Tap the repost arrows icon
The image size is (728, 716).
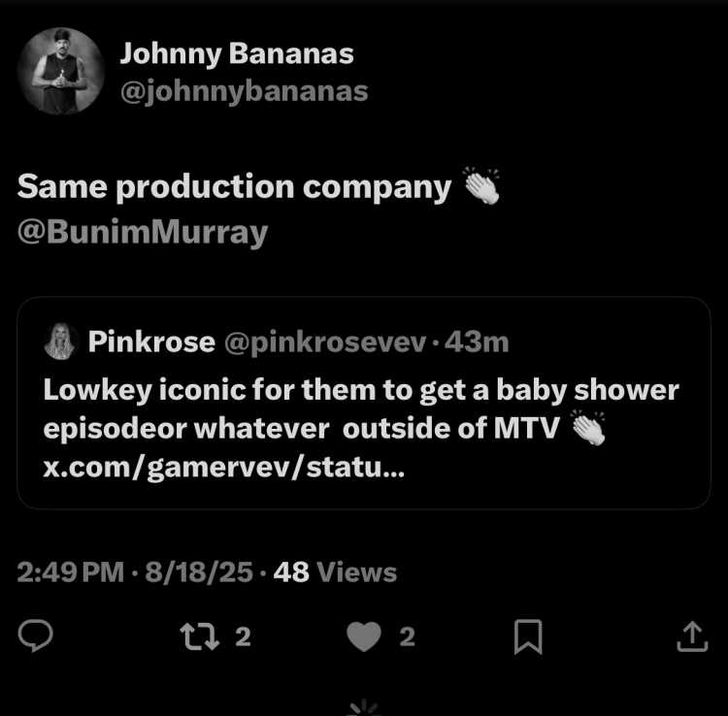pos(200,636)
